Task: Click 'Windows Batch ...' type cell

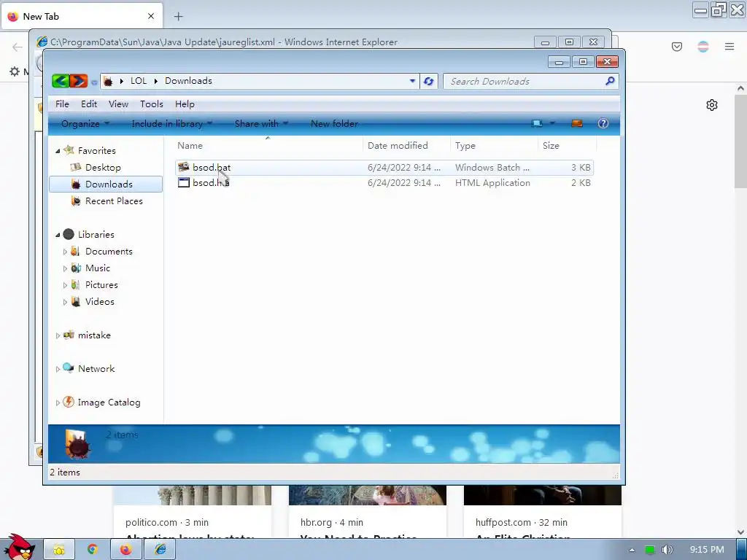Action: [492, 167]
